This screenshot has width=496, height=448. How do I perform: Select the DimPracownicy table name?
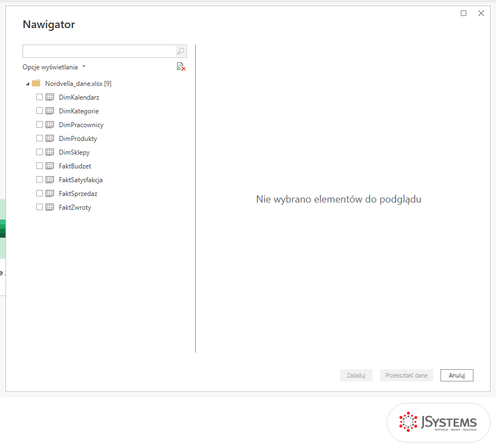81,125
